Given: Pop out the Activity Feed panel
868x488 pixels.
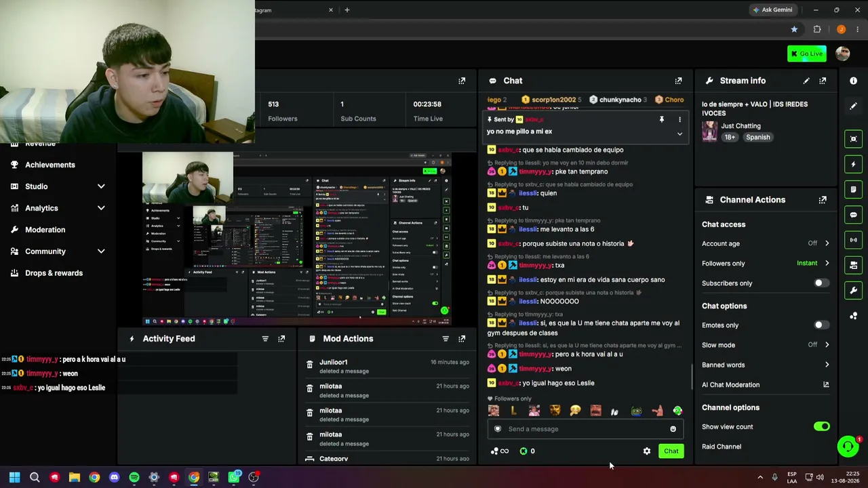Looking at the screenshot, I should pyautogui.click(x=281, y=339).
